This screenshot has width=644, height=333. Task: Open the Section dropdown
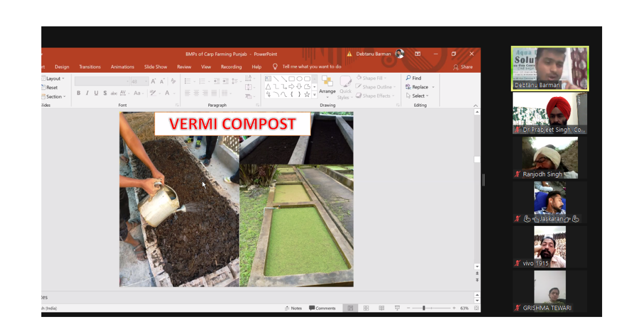[x=54, y=96]
